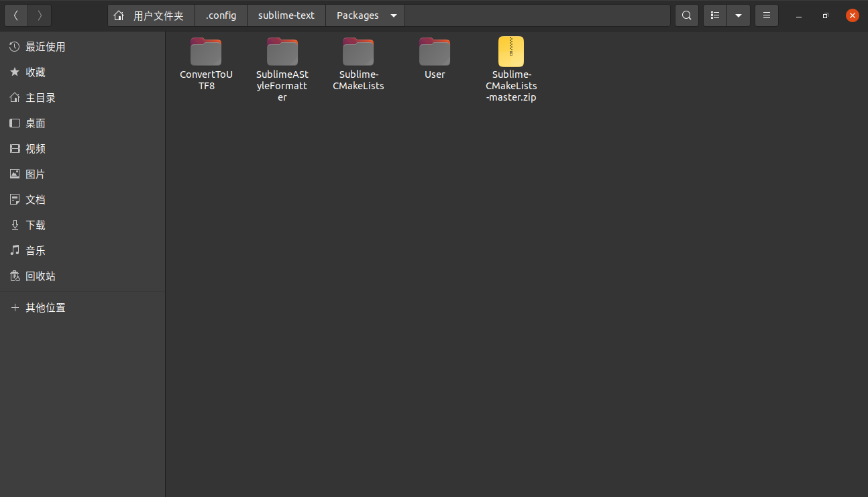Open 回收站 trash in sidebar
The image size is (868, 497).
click(83, 276)
